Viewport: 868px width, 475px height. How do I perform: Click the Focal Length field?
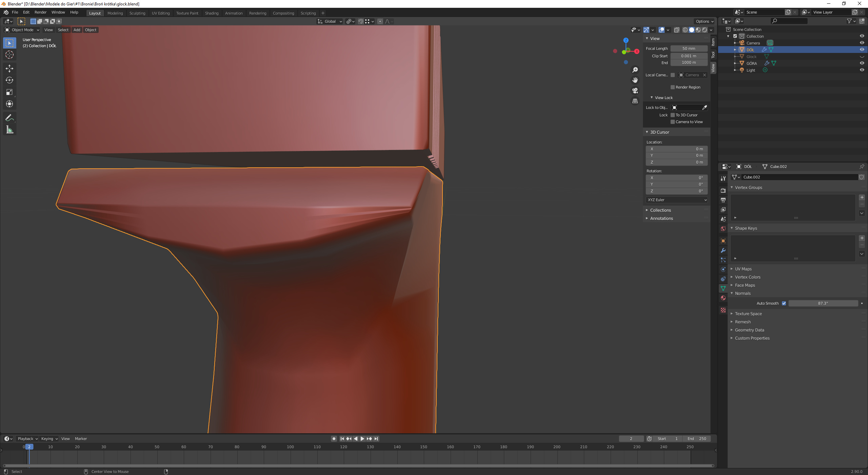click(x=689, y=49)
